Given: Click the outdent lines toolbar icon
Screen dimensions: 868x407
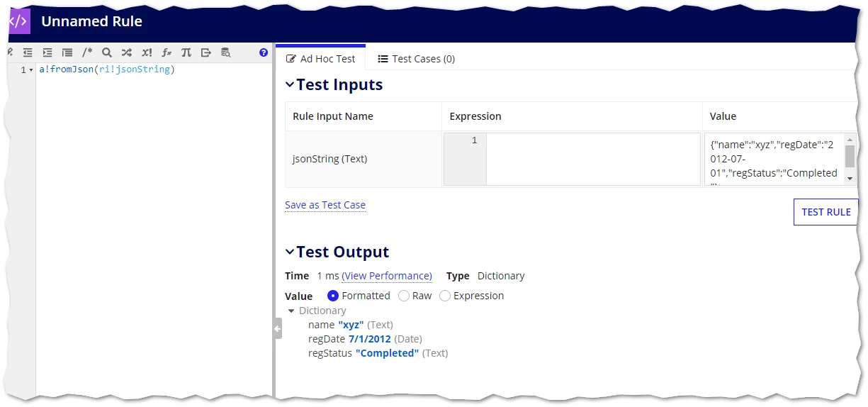Looking at the screenshot, I should pyautogui.click(x=28, y=52).
